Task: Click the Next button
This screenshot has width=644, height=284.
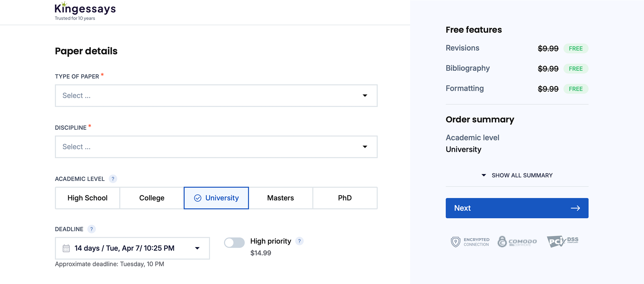Action: coord(517,208)
